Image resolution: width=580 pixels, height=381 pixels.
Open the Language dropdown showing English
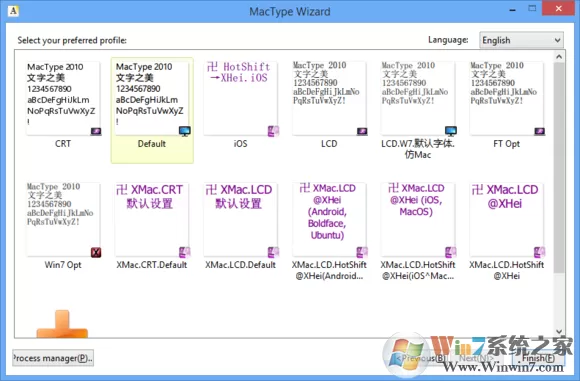point(521,40)
